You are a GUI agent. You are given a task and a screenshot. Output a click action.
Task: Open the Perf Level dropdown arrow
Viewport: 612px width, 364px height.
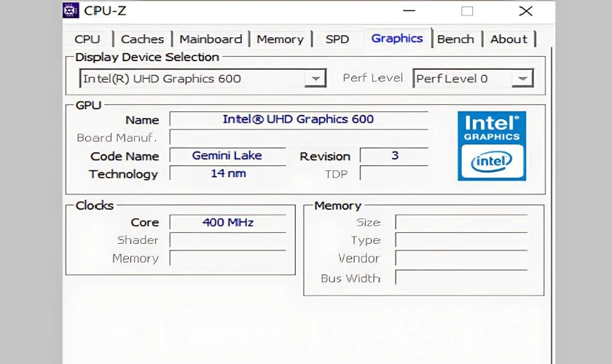pos(522,79)
